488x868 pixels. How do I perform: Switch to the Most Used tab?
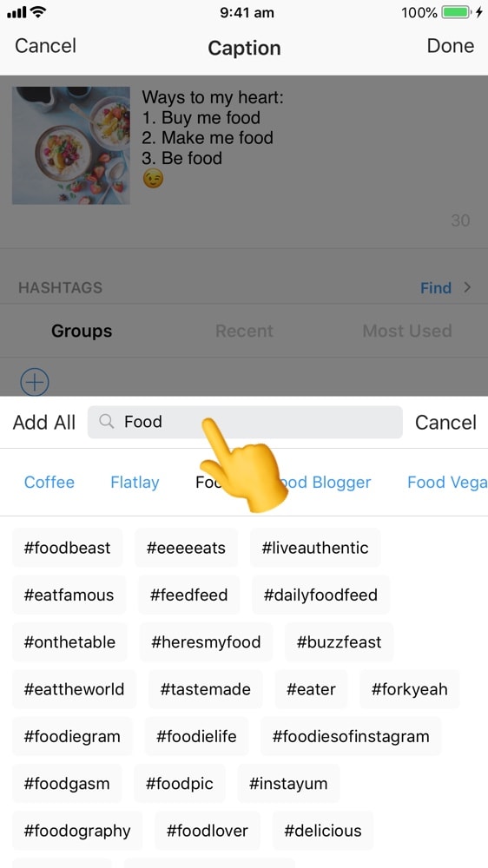pyautogui.click(x=407, y=331)
